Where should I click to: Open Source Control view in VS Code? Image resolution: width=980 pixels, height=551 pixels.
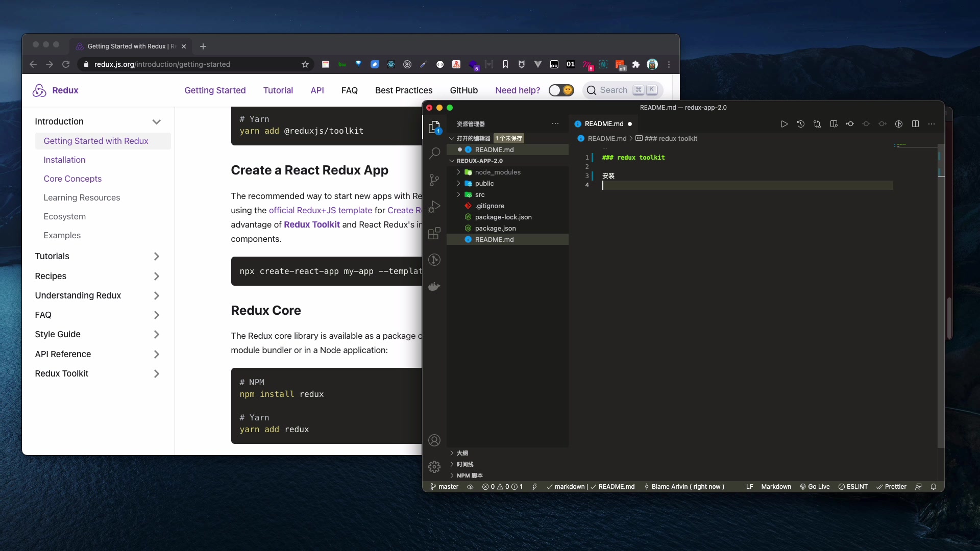point(434,180)
